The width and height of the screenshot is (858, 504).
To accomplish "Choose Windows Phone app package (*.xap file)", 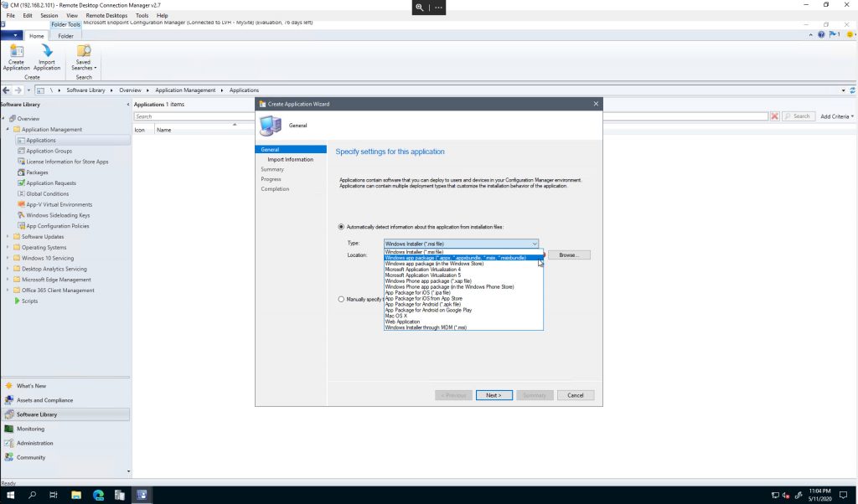I will coord(464,281).
